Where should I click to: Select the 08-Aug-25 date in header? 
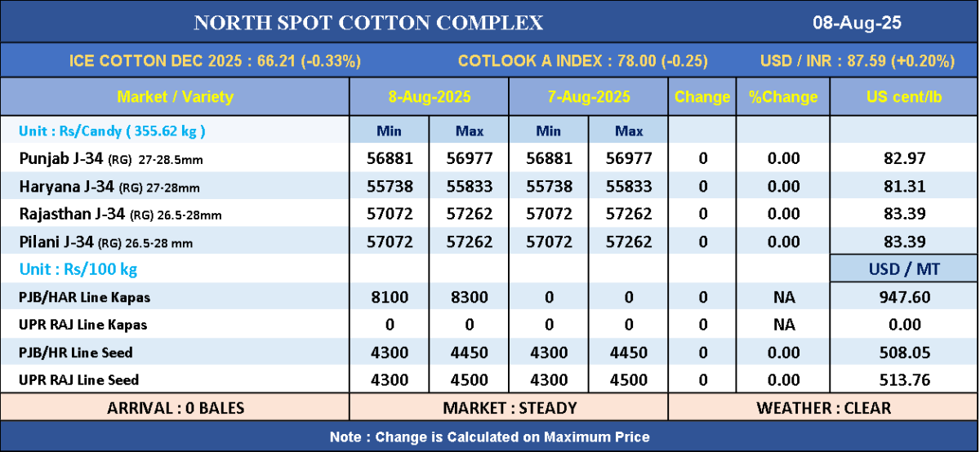click(857, 22)
